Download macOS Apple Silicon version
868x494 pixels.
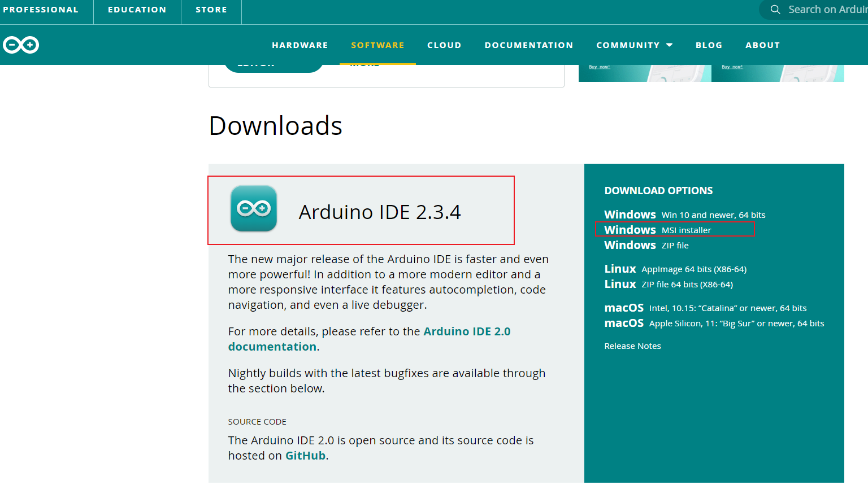point(714,323)
